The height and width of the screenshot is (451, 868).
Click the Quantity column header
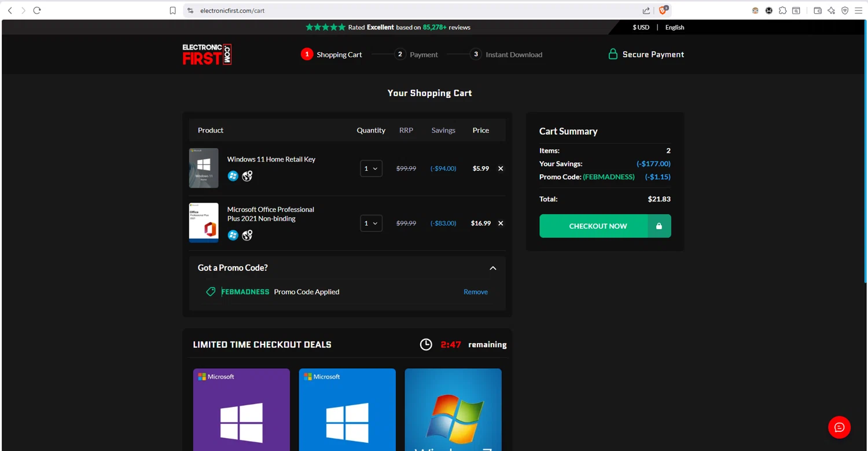tap(371, 130)
